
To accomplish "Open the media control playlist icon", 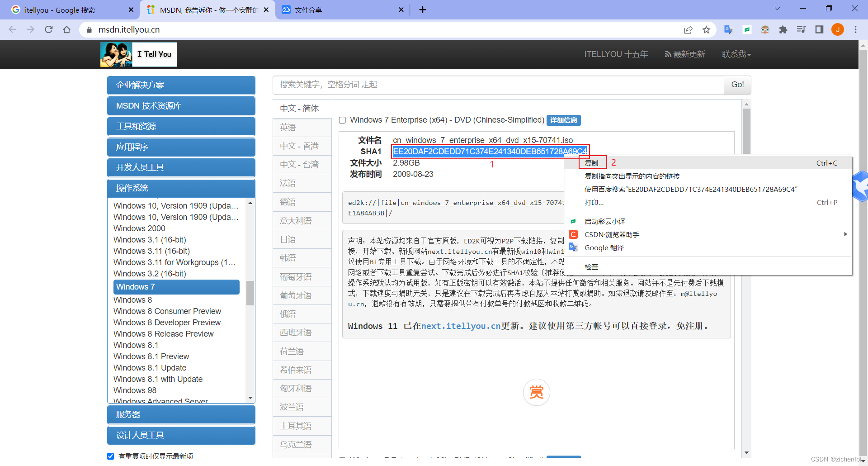I will point(801,29).
